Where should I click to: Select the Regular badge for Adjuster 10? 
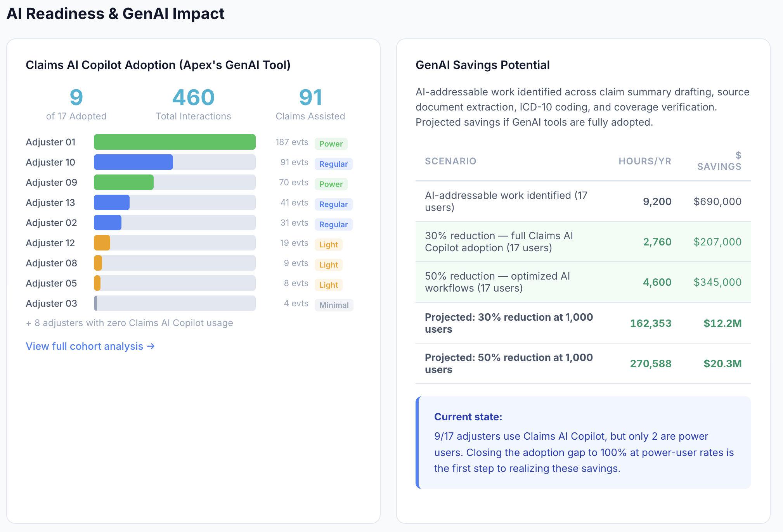point(333,164)
